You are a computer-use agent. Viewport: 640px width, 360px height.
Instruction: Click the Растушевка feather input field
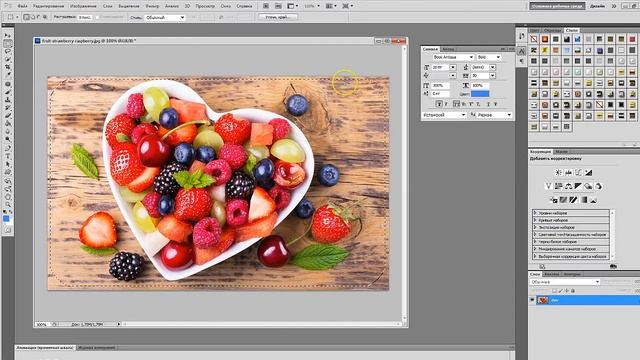coord(85,17)
